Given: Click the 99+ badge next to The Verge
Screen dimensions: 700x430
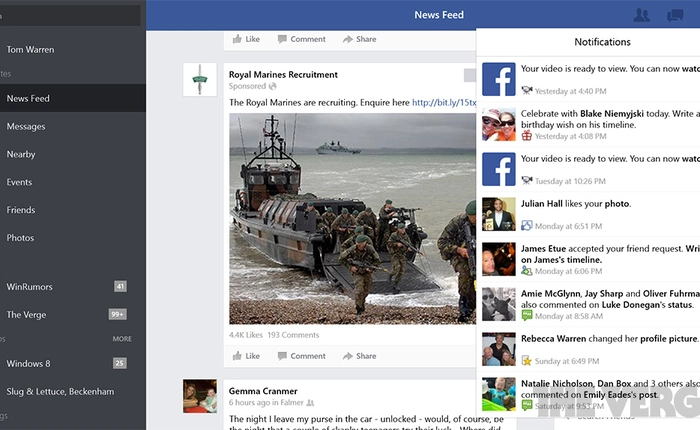Looking at the screenshot, I should pos(117,314).
